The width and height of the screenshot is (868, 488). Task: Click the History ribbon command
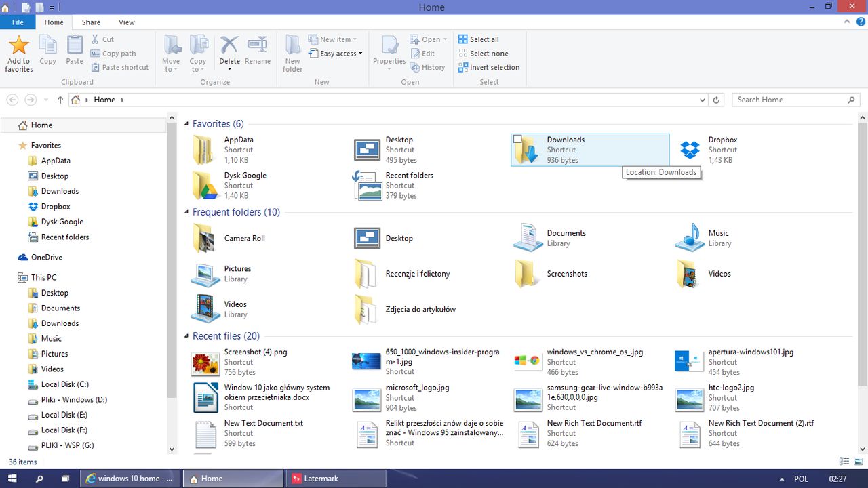click(427, 68)
